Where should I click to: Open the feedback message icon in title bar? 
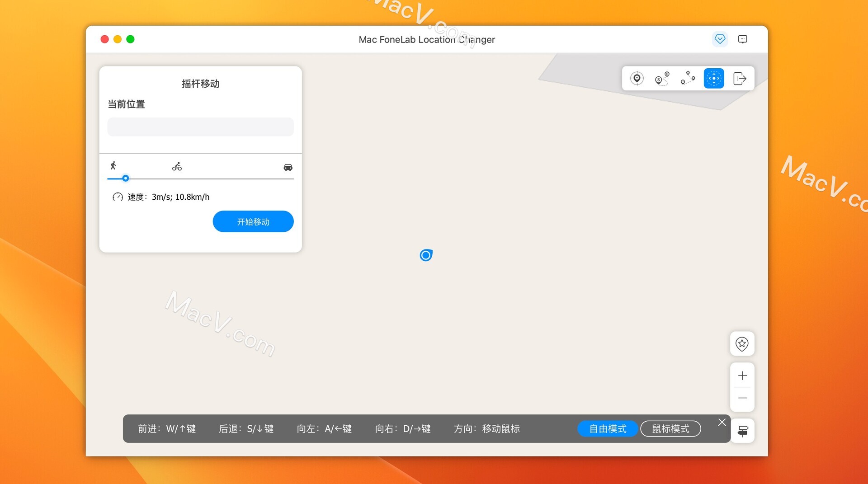tap(742, 39)
